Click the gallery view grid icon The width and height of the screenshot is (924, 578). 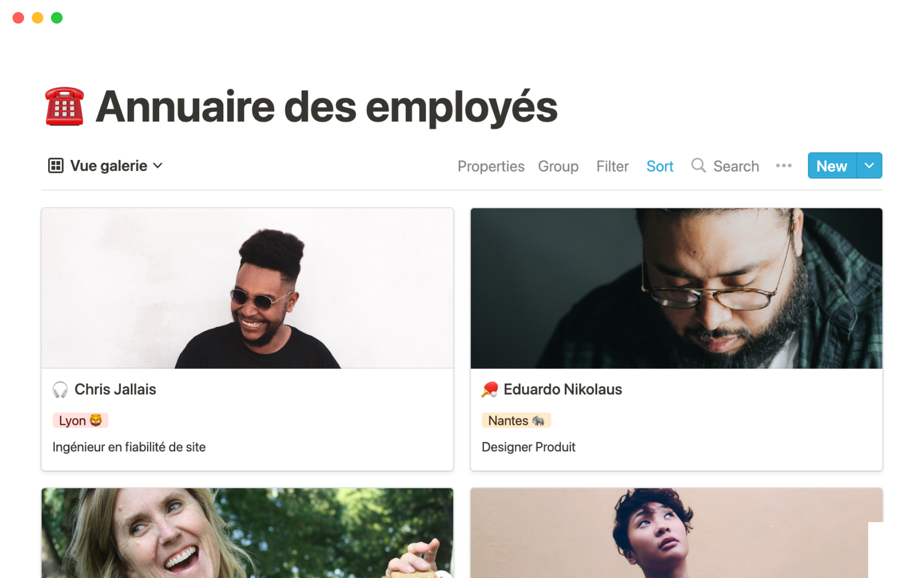[x=56, y=166]
